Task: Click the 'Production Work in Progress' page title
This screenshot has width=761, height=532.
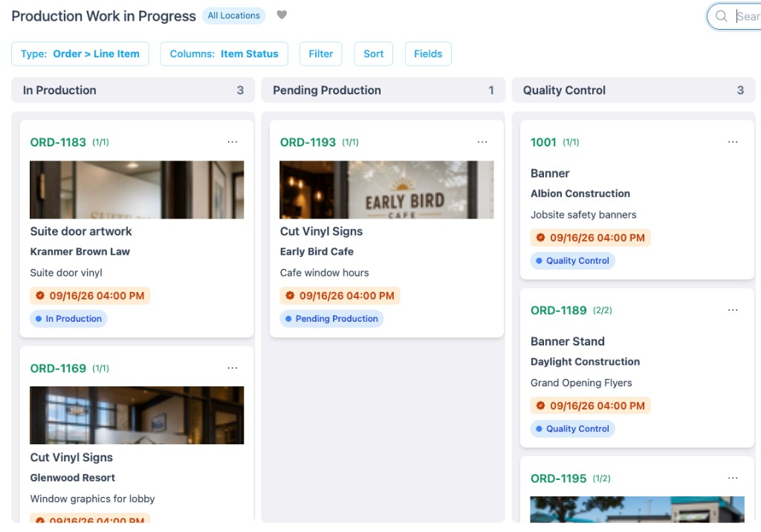Action: click(x=103, y=16)
